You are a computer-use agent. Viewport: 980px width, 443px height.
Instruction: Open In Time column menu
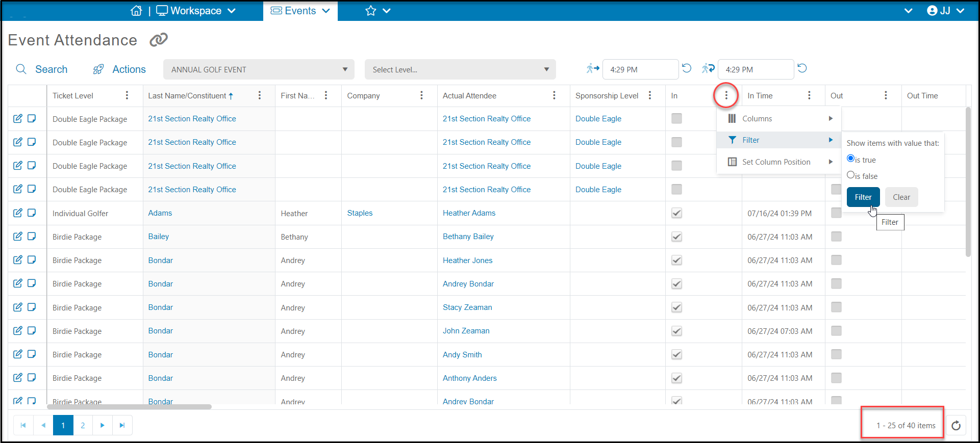click(x=809, y=95)
